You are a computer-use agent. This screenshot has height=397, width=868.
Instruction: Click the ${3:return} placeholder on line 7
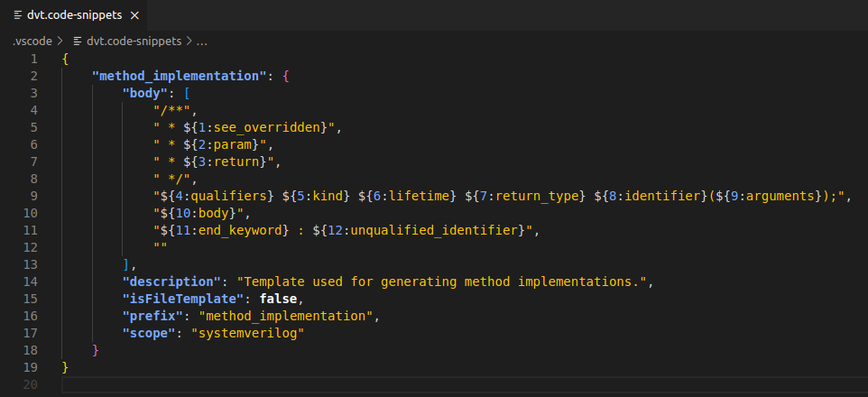(x=226, y=162)
